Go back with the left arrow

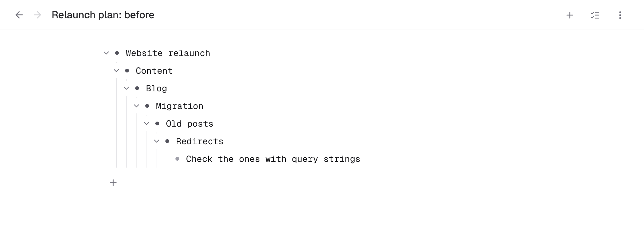tap(19, 15)
